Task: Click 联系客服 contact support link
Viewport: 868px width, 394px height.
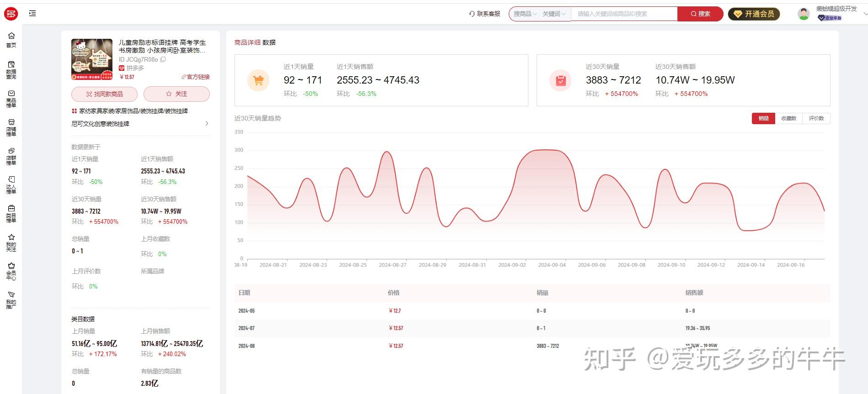Action: pos(485,14)
